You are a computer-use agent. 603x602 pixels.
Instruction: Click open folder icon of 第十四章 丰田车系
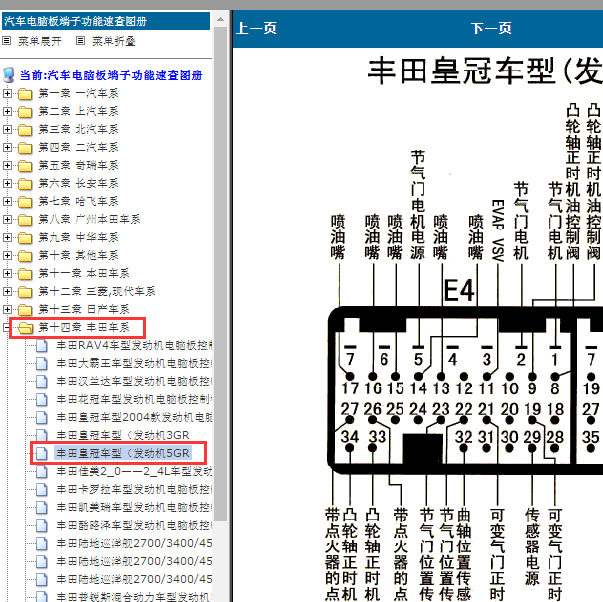[x=25, y=328]
